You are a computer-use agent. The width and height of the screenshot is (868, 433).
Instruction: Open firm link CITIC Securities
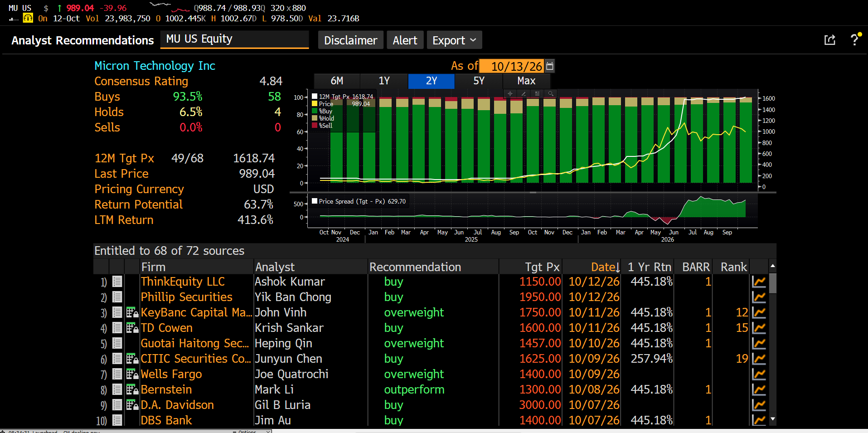pos(195,359)
